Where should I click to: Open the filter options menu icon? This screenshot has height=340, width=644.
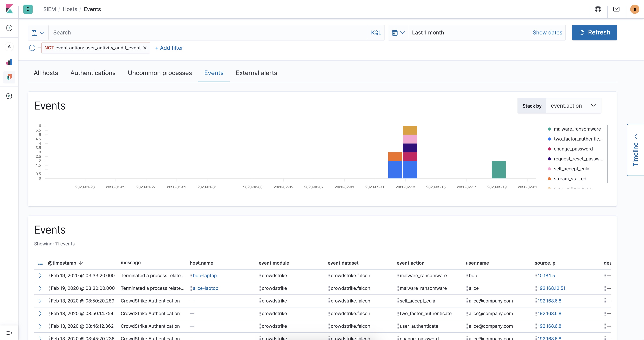tap(32, 48)
